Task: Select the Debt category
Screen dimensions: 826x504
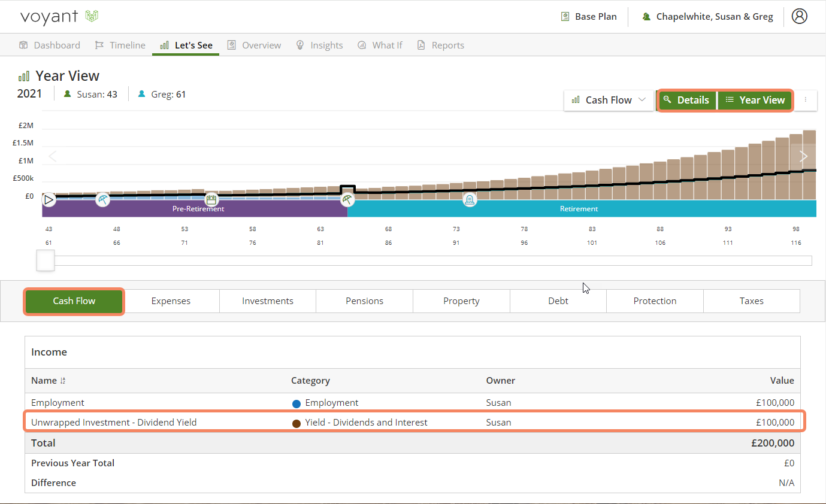Action: click(558, 301)
